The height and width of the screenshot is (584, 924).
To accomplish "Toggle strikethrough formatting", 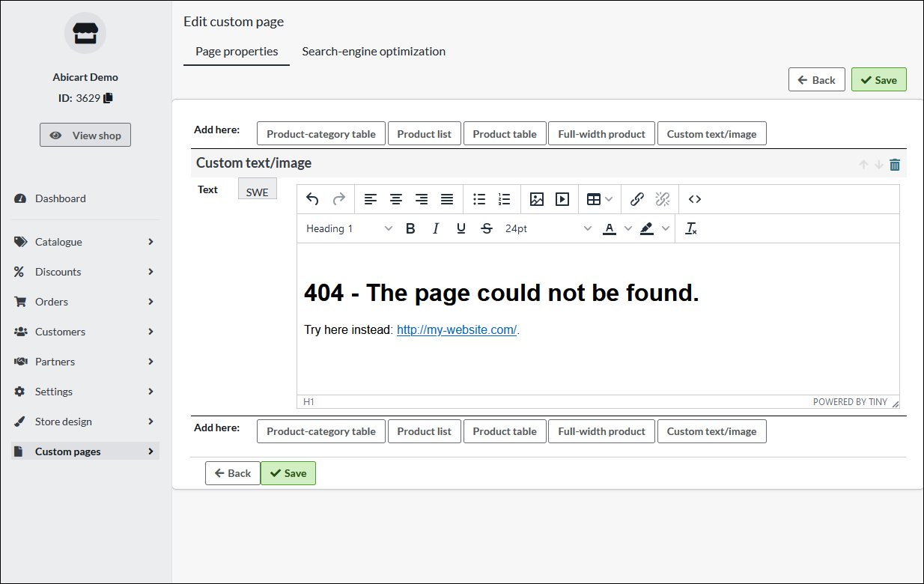I will pyautogui.click(x=487, y=229).
